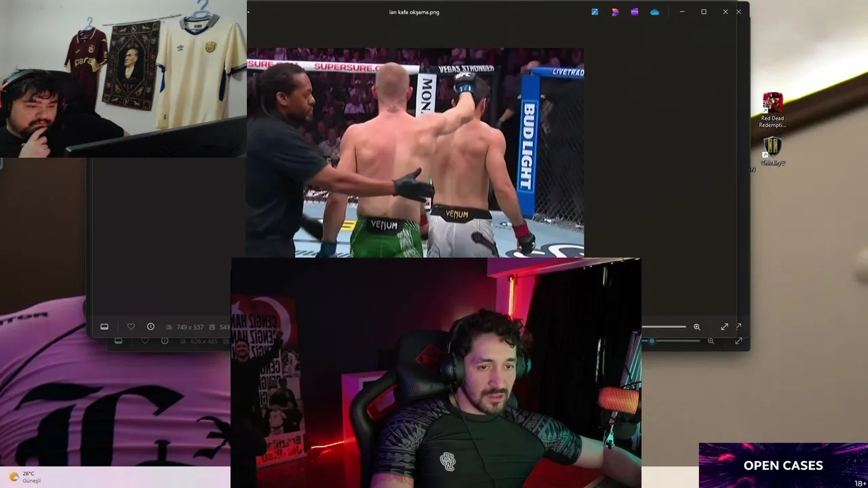Click the 626 x 485 dimensions in back window
The image size is (868, 488).
204,341
